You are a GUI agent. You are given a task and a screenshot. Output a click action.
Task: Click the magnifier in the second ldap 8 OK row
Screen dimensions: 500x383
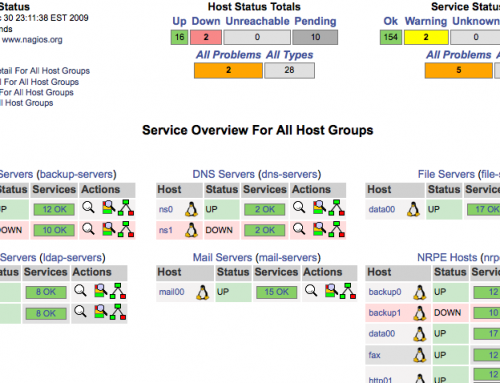pyautogui.click(x=80, y=312)
